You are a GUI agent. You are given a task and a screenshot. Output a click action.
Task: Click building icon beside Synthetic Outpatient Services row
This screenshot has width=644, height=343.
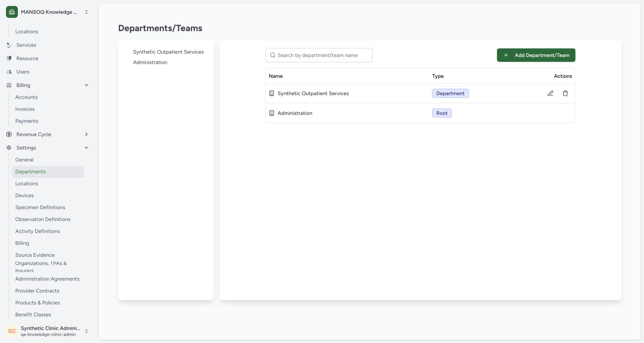point(272,93)
